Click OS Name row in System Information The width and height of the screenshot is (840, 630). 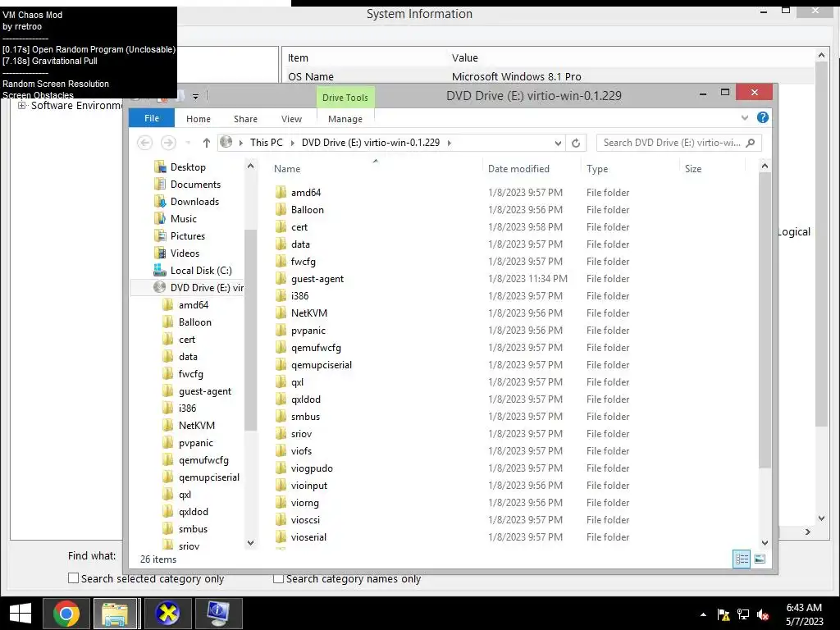coord(549,76)
